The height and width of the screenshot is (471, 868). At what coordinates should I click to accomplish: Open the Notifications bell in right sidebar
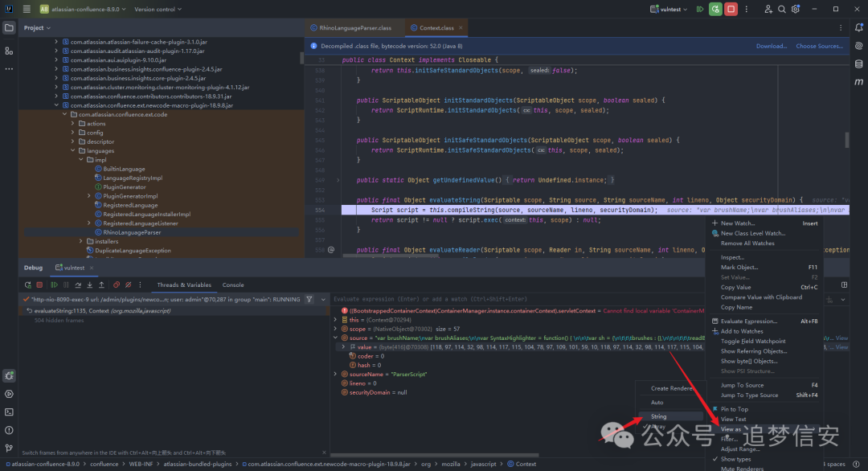(858, 27)
